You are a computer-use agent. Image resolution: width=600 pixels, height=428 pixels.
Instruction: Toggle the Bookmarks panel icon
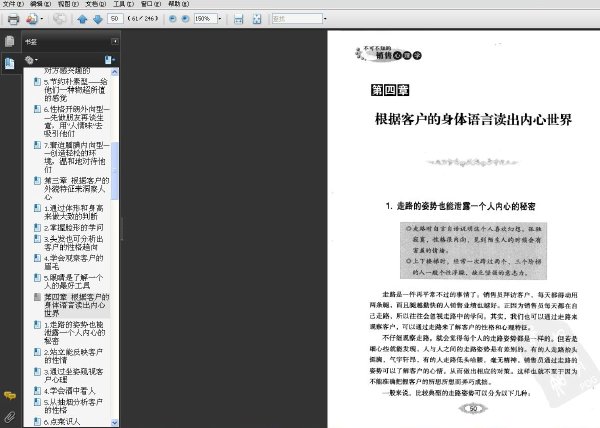(x=10, y=63)
